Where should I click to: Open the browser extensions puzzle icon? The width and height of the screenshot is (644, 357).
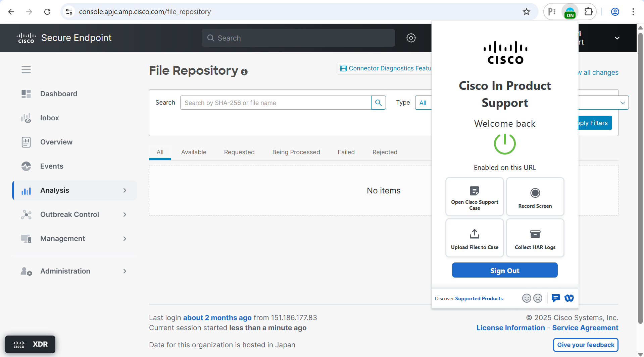pyautogui.click(x=588, y=12)
